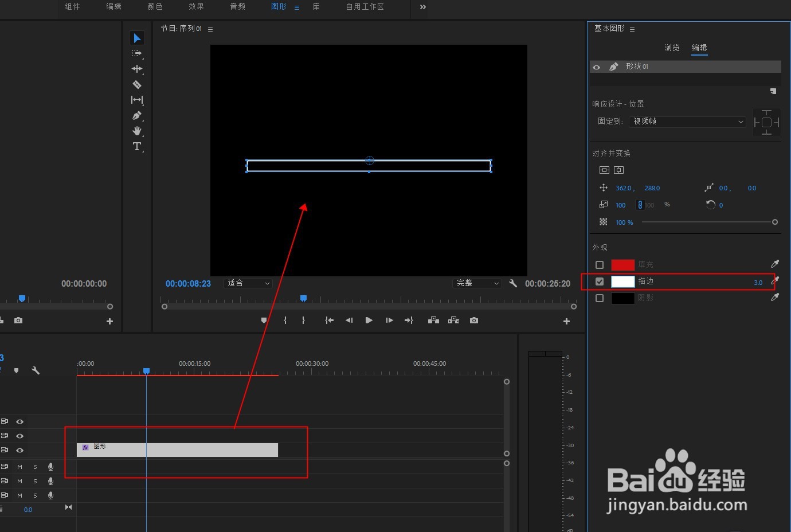Switch to 音频 workspace
The width and height of the screenshot is (791, 532).
[237, 7]
